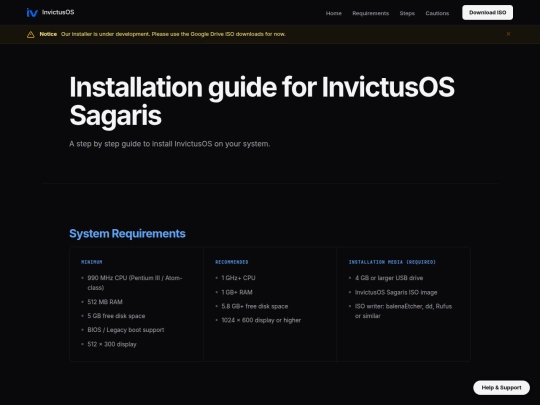Open the Home nav link
Image resolution: width=540 pixels, height=405 pixels.
point(334,13)
